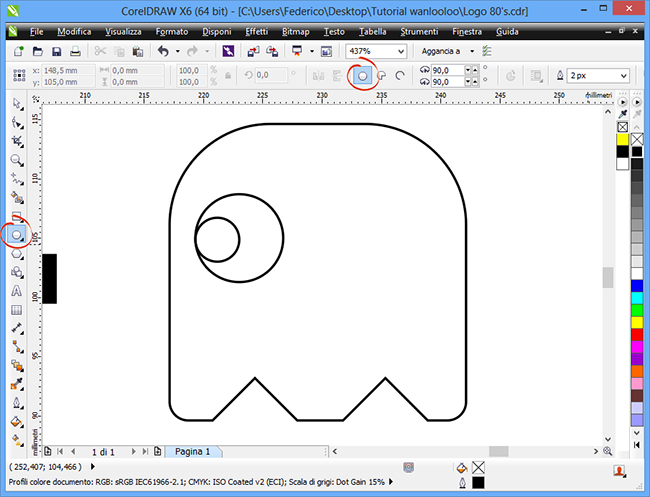Pick the red color swatch in palette
This screenshot has height=497, width=650.
pos(637,334)
